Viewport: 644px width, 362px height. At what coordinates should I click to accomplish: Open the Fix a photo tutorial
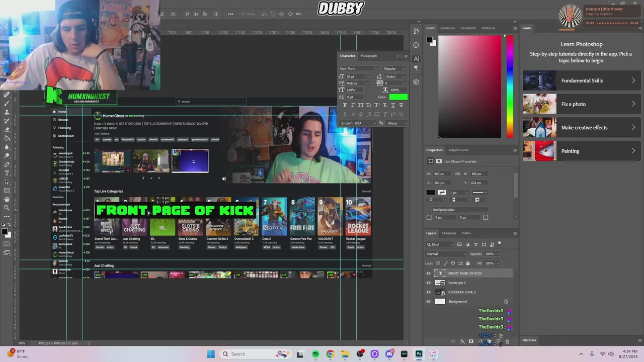[582, 104]
